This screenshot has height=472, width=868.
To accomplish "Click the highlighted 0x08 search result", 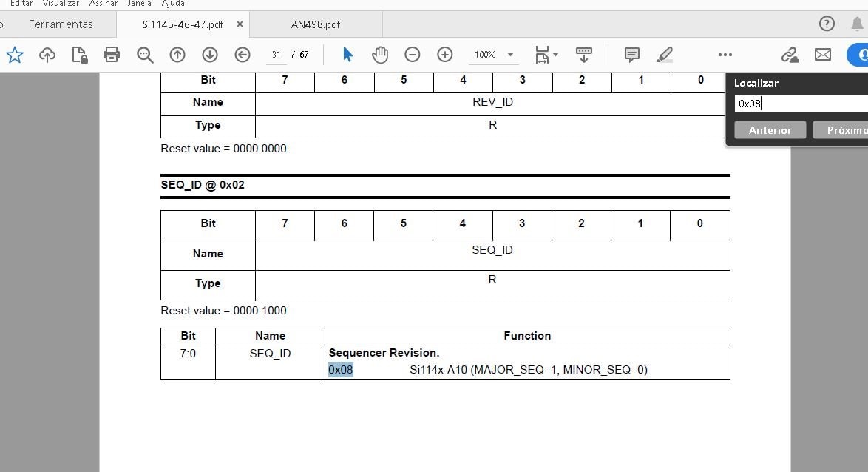I will [340, 369].
